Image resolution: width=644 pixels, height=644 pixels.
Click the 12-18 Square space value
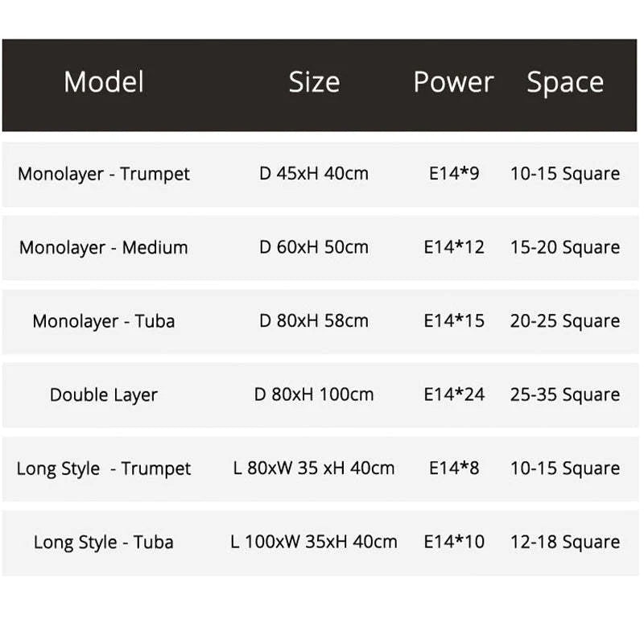pyautogui.click(x=565, y=542)
